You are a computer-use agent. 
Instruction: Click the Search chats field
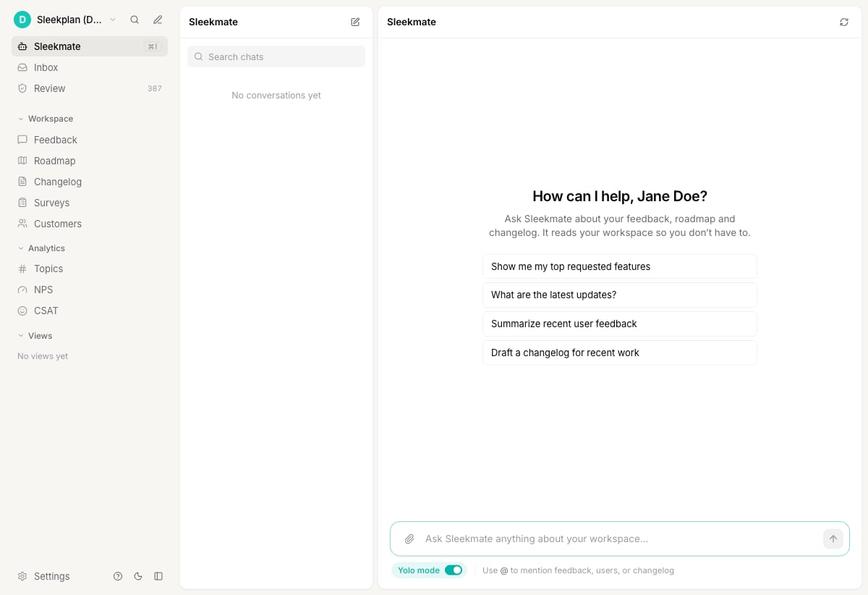[276, 56]
